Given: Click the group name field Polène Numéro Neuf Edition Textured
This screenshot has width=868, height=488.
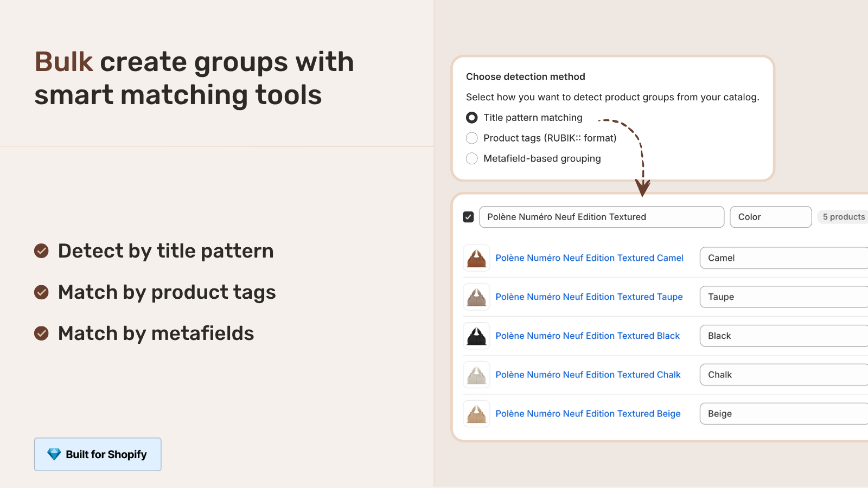Looking at the screenshot, I should click(601, 217).
